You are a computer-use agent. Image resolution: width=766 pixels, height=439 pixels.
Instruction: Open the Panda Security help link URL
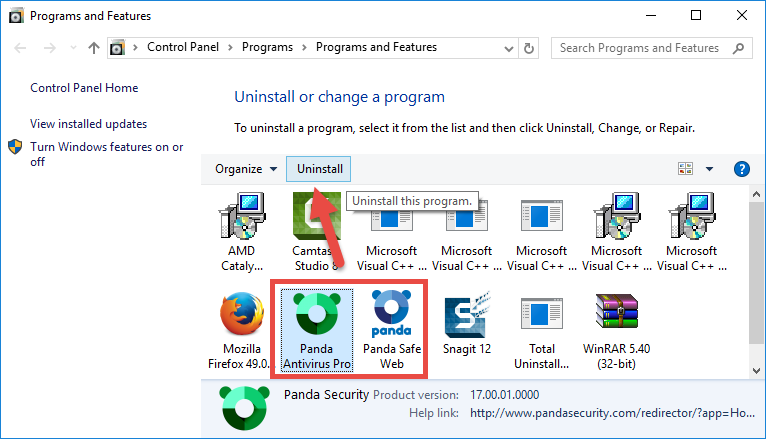pos(612,413)
